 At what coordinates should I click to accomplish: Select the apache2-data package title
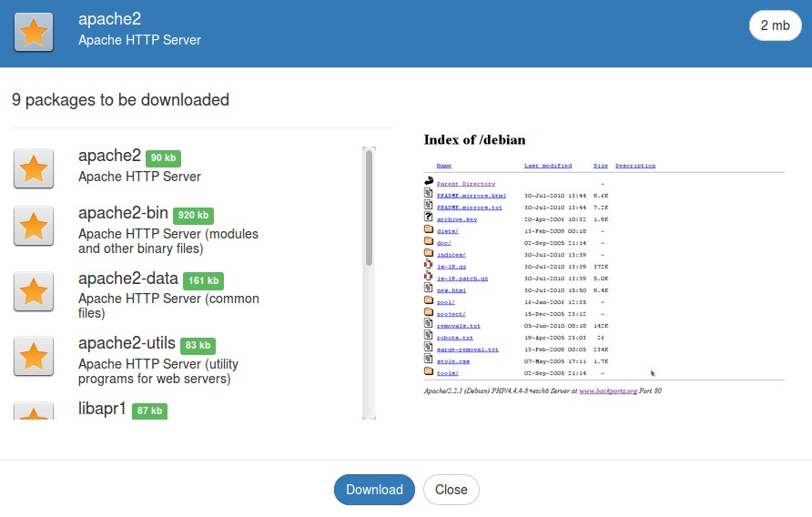(x=128, y=279)
